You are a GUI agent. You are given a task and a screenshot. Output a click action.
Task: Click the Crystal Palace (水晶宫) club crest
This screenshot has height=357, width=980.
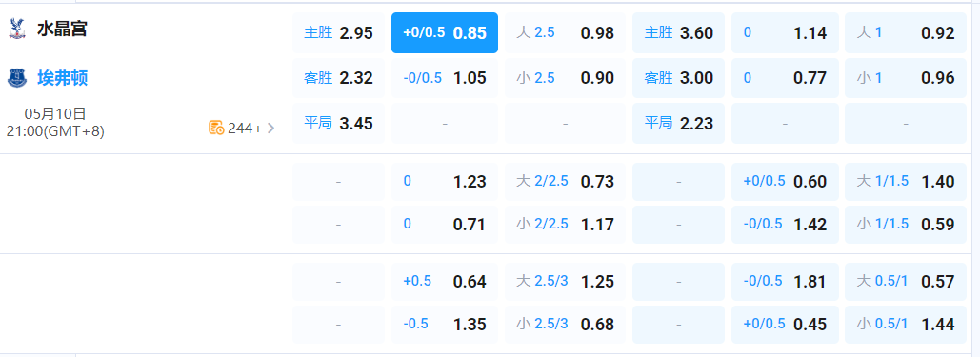17,29
